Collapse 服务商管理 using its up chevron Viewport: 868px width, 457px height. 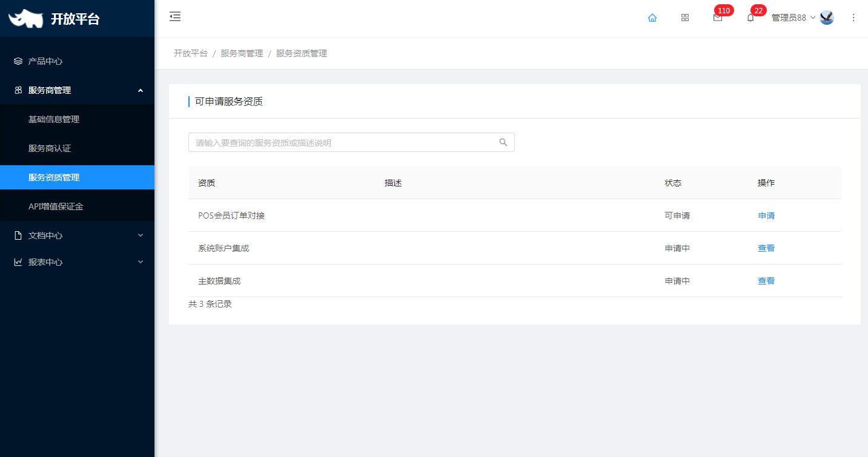(141, 90)
